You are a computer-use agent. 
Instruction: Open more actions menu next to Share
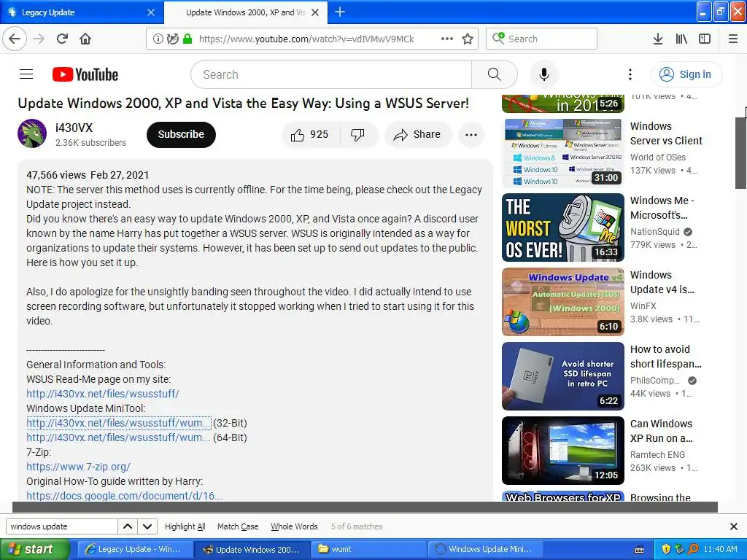[x=471, y=135]
